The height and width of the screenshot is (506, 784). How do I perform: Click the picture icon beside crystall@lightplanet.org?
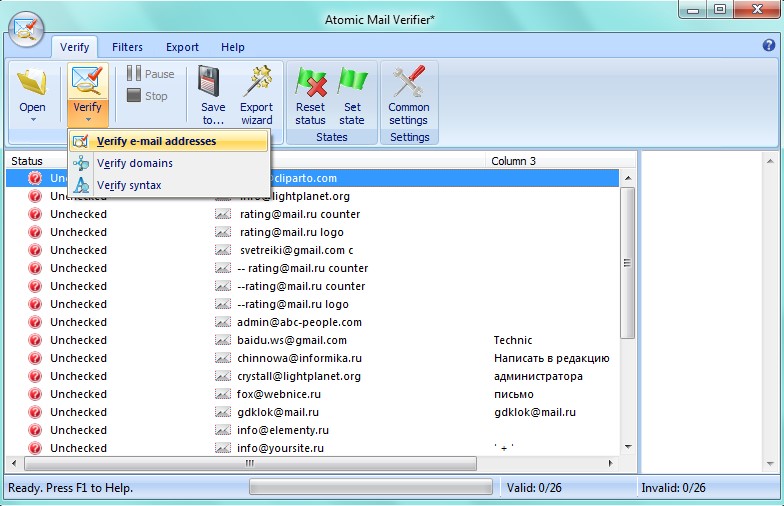point(223,376)
